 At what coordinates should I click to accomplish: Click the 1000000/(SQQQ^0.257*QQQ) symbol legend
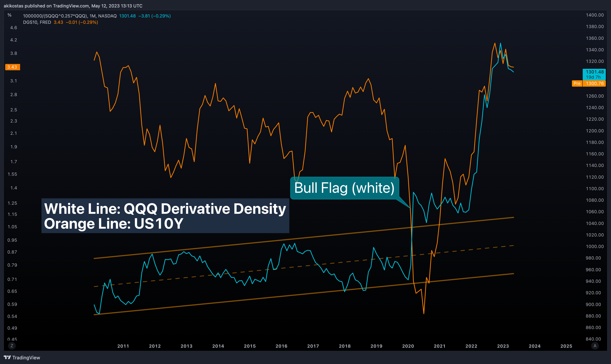point(70,16)
